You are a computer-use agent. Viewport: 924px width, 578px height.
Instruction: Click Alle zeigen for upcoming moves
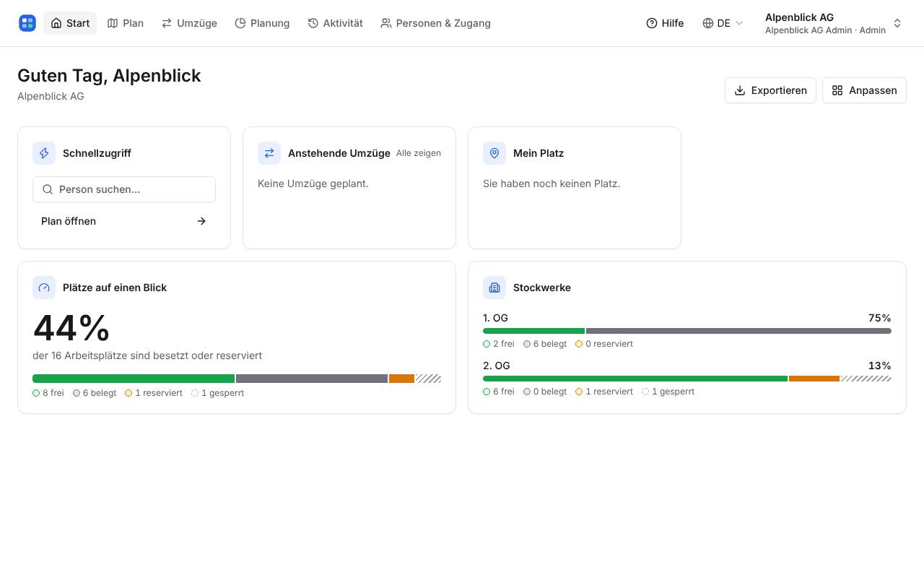[x=419, y=153]
